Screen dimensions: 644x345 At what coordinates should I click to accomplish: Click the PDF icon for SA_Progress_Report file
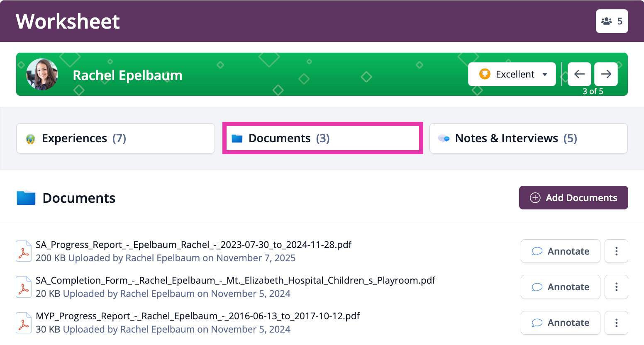pos(24,251)
